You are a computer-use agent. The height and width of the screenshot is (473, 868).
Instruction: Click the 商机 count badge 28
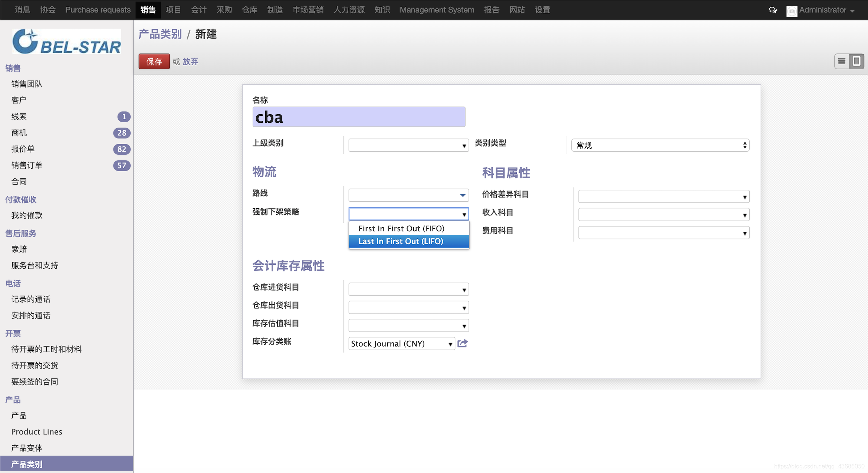122,133
